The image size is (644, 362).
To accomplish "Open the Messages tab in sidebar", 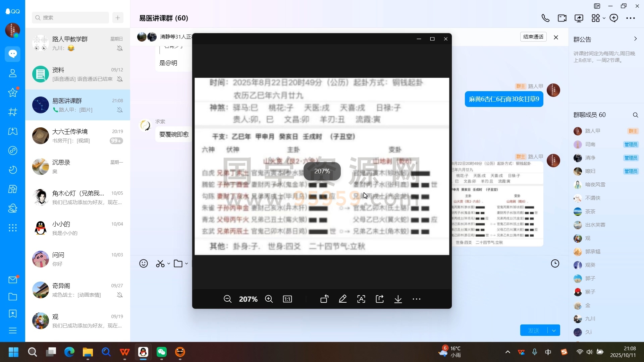I will (x=13, y=54).
